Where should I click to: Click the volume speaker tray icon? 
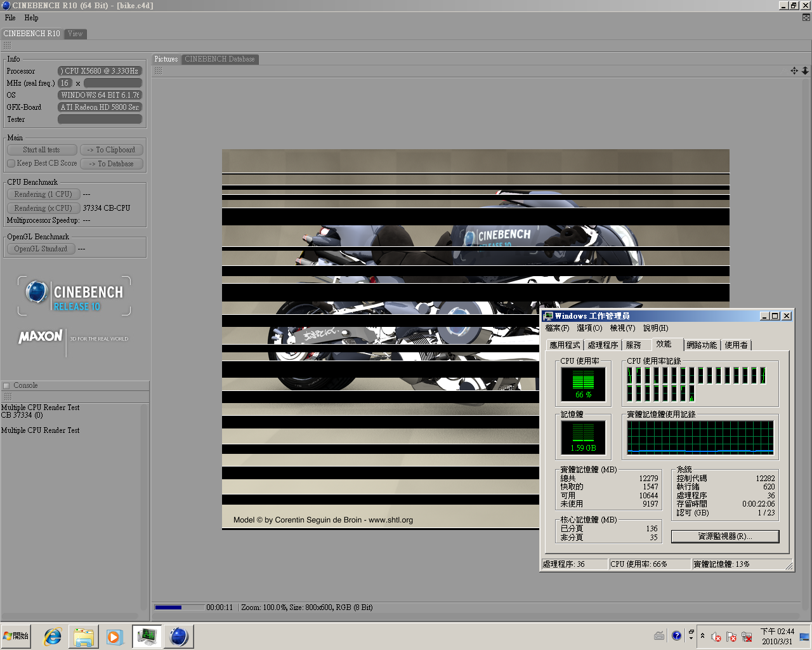716,637
